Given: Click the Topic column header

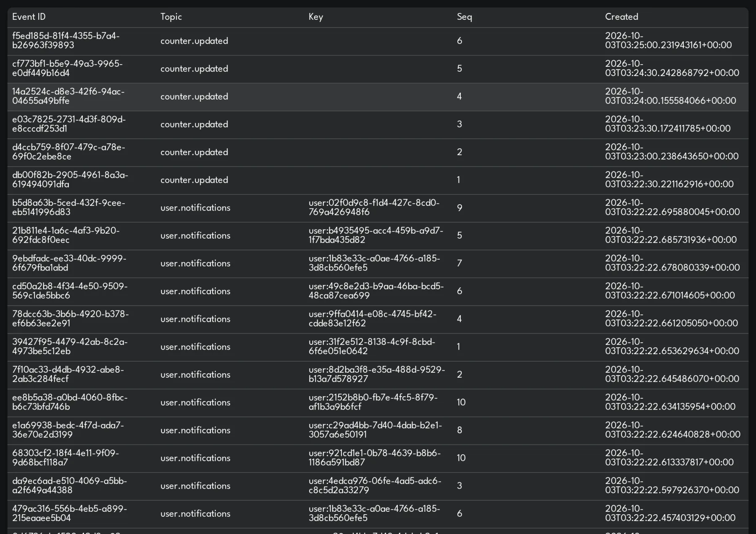Looking at the screenshot, I should pos(171,17).
